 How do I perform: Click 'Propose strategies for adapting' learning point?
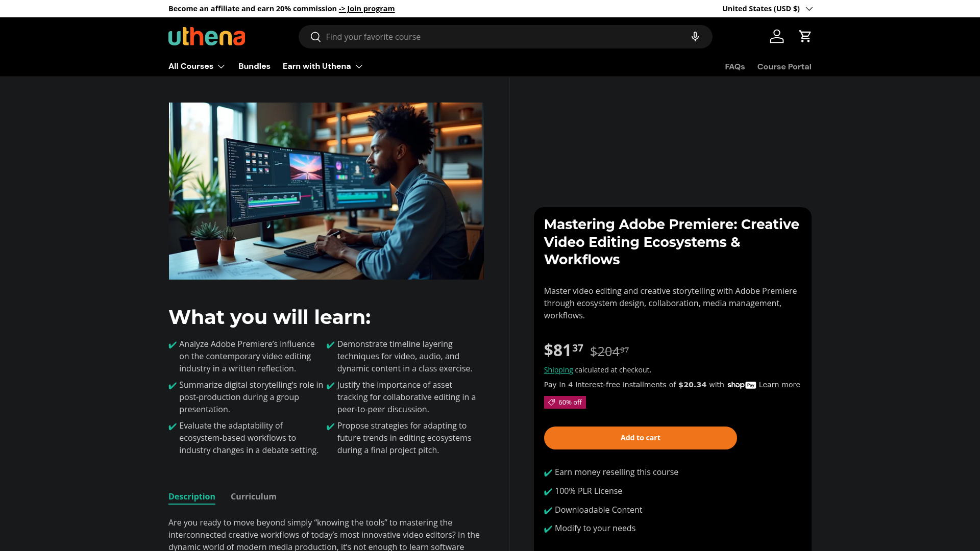click(x=404, y=438)
